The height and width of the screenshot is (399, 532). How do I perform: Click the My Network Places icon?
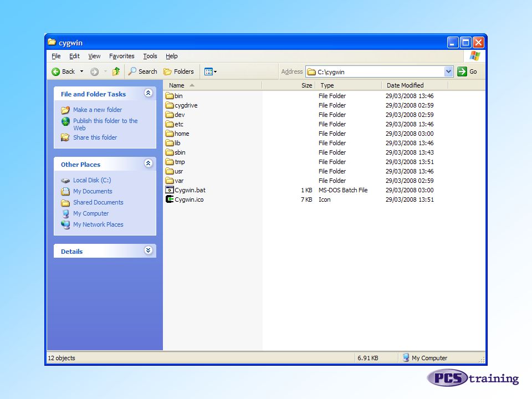click(65, 224)
